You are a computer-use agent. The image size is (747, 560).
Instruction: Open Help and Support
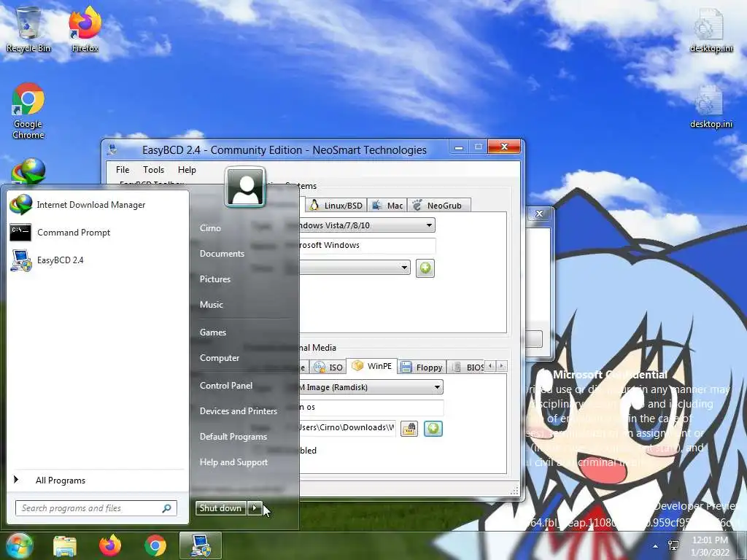233,462
